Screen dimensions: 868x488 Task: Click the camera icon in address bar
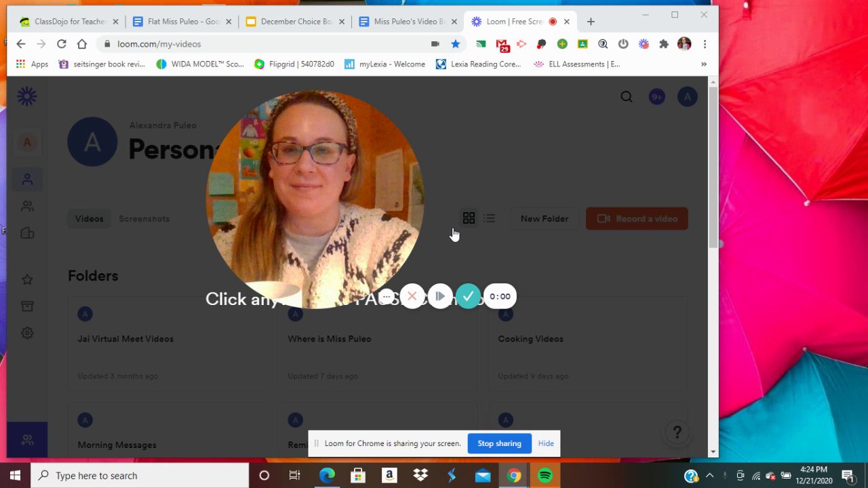(x=435, y=44)
